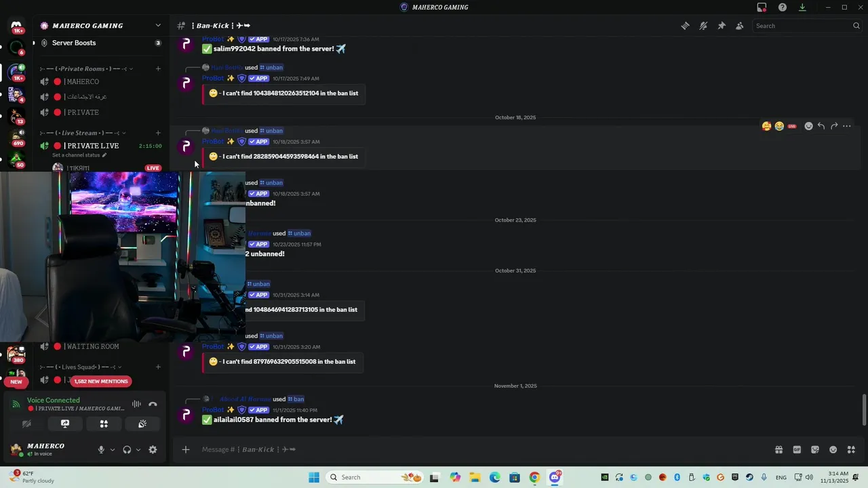Open the Help question mark icon
The width and height of the screenshot is (868, 488).
(x=783, y=7)
